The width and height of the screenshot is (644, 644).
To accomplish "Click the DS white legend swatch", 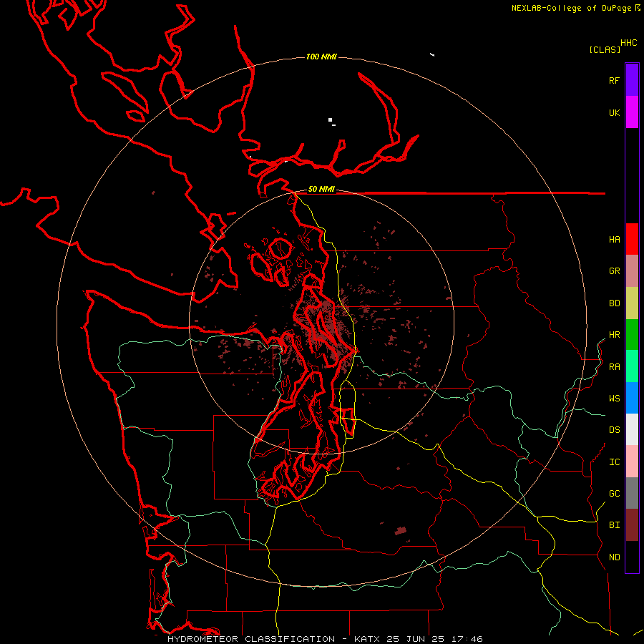I will pos(632,429).
